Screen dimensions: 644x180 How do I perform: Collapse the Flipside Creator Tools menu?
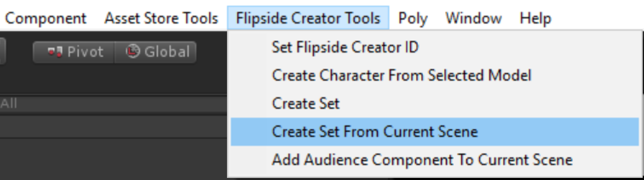308,18
